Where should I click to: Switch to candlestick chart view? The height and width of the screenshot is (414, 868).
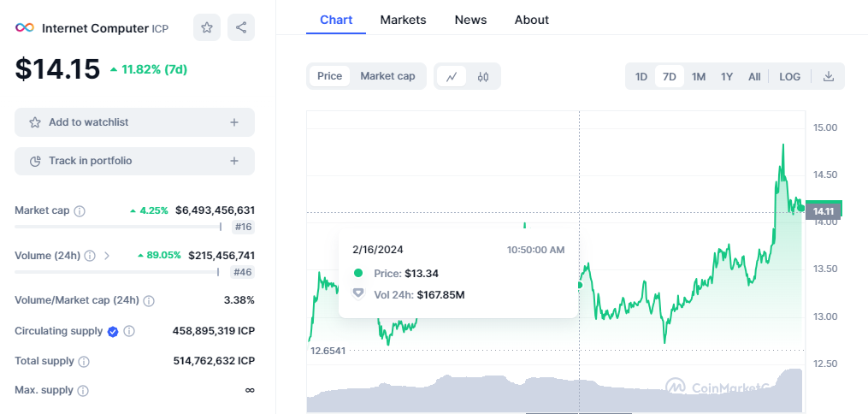click(x=482, y=76)
